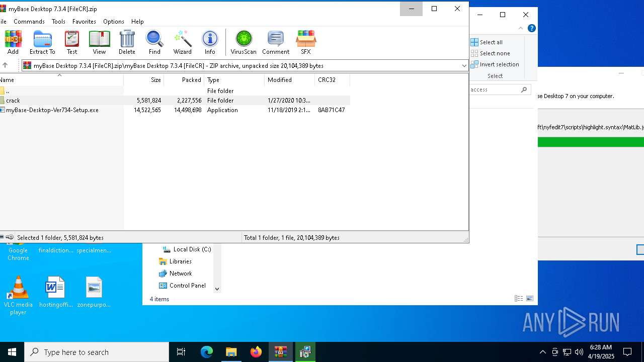Launch the Wizard wand icon
Screen dimensions: 644x362
pyautogui.click(x=182, y=42)
